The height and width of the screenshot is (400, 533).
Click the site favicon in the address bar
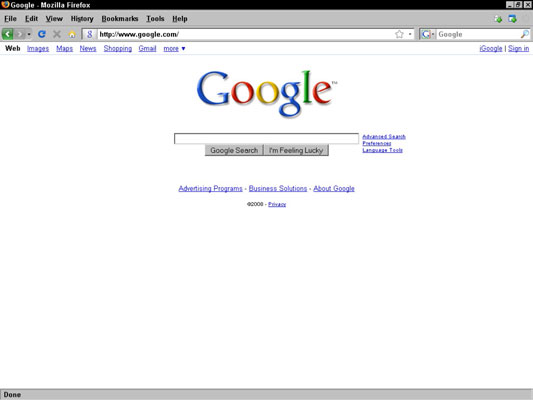pos(89,34)
